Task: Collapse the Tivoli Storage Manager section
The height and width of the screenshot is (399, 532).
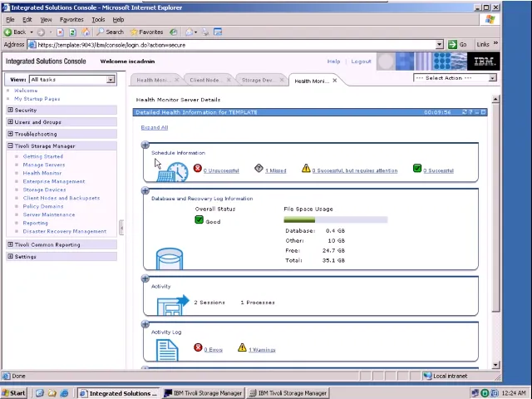Action: tap(10, 145)
